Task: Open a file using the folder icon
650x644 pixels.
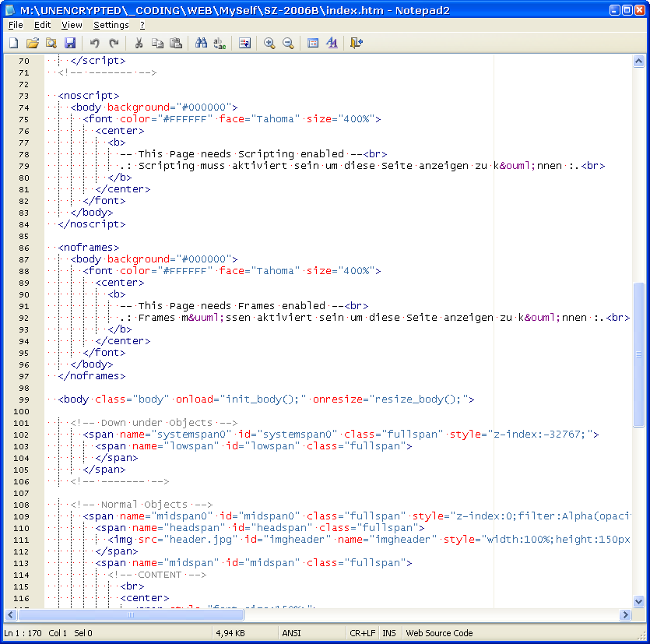Action: click(x=33, y=43)
